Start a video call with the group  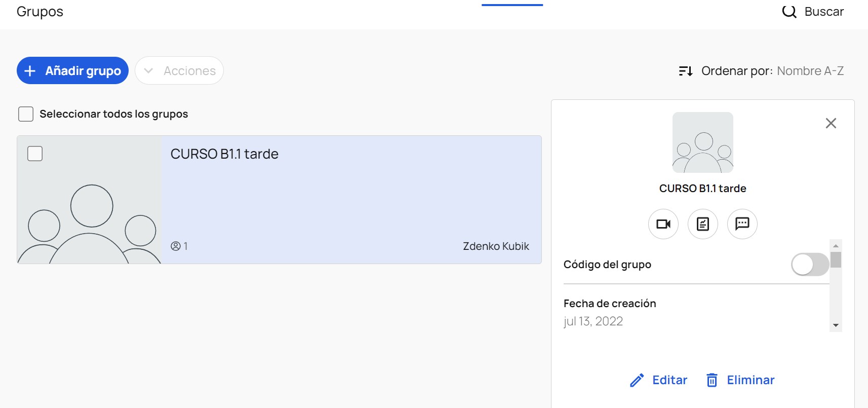(663, 224)
